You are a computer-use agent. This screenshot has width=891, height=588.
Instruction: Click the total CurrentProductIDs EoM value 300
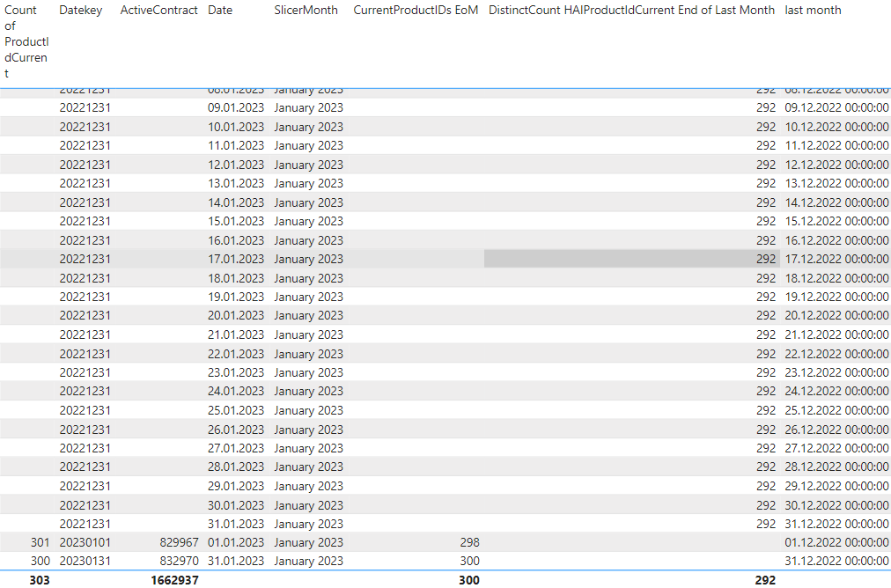coord(469,580)
